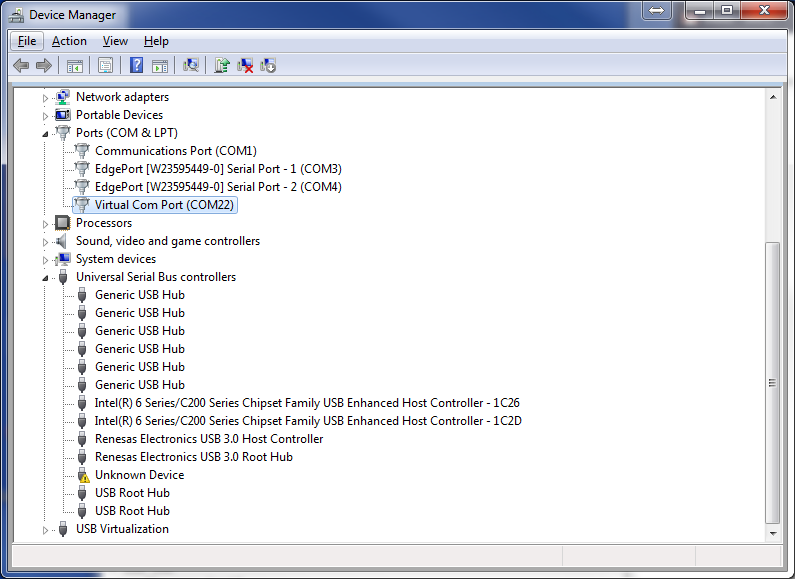
Task: Click the scrollbar down arrow
Action: pyautogui.click(x=773, y=533)
